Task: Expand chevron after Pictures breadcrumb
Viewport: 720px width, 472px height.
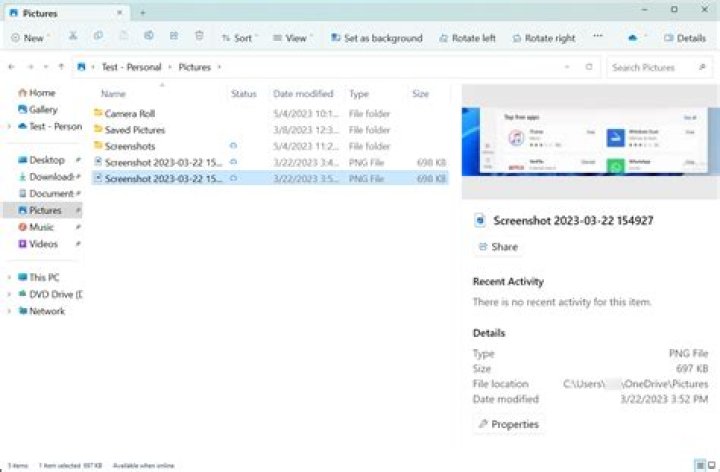Action: (x=219, y=67)
